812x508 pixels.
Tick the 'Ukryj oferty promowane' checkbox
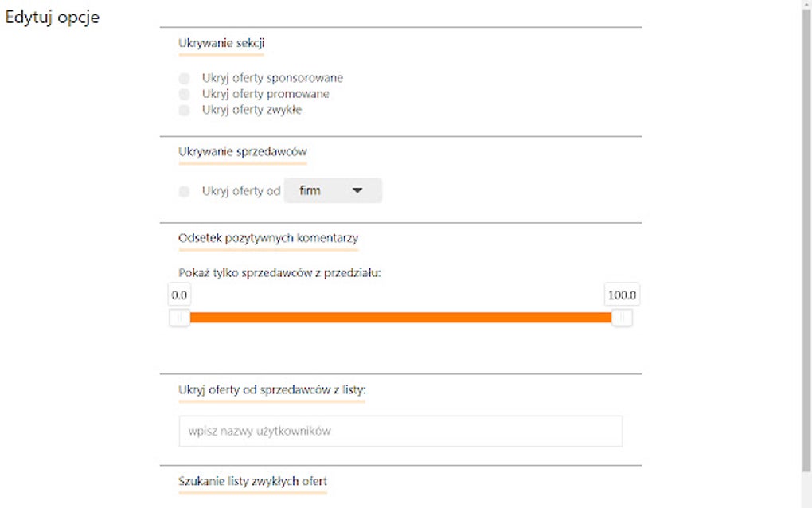coord(185,94)
